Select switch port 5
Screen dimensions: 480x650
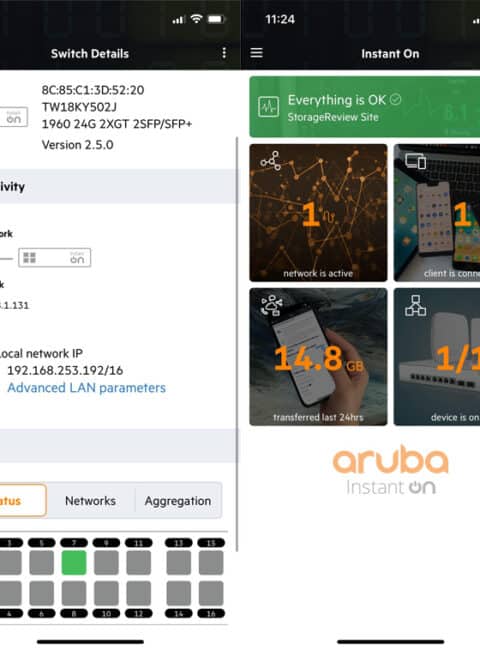point(41,563)
